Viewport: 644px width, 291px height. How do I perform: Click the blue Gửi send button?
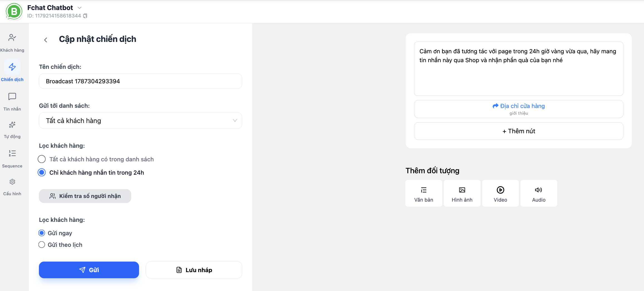coord(89,270)
